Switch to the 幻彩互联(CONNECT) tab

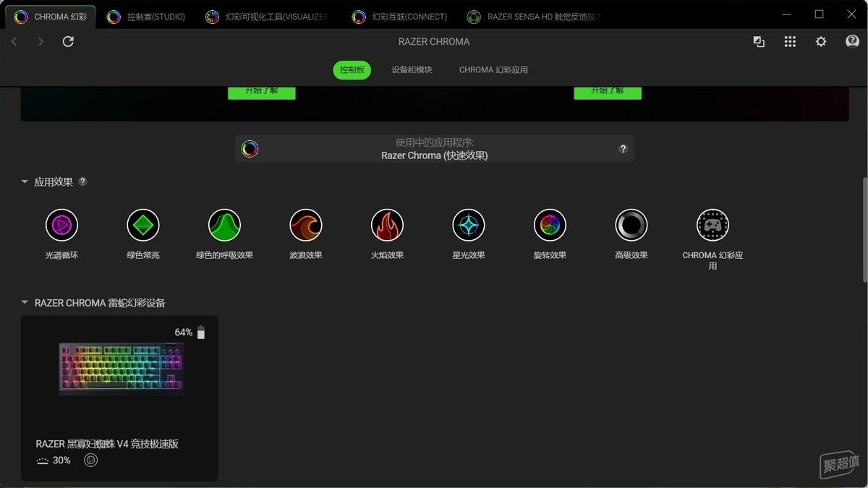(x=400, y=17)
